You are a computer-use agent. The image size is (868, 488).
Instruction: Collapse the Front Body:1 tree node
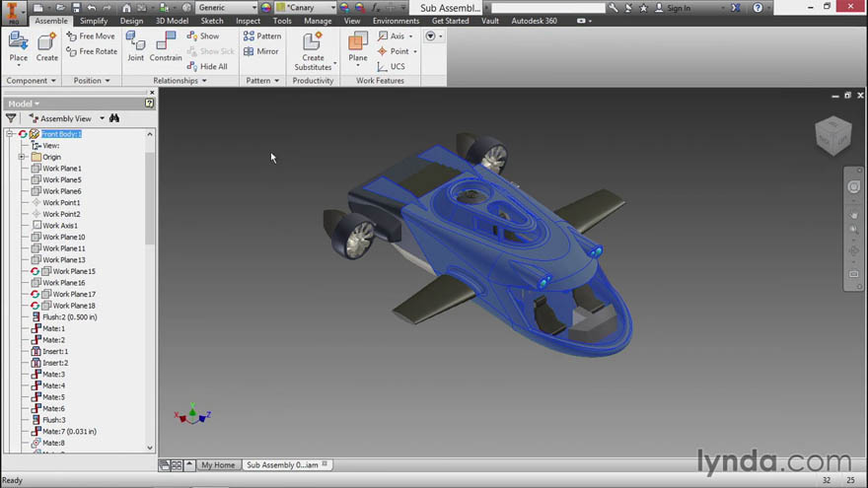click(x=10, y=134)
